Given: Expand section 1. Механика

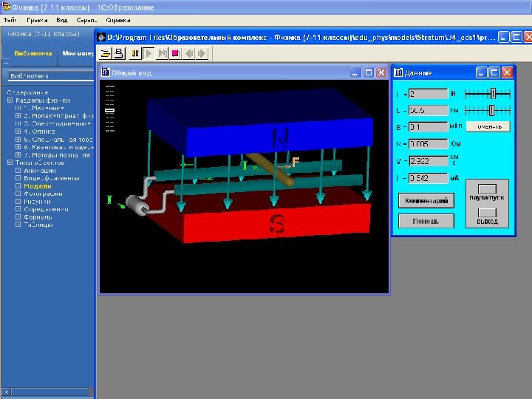Looking at the screenshot, I should (18, 108).
